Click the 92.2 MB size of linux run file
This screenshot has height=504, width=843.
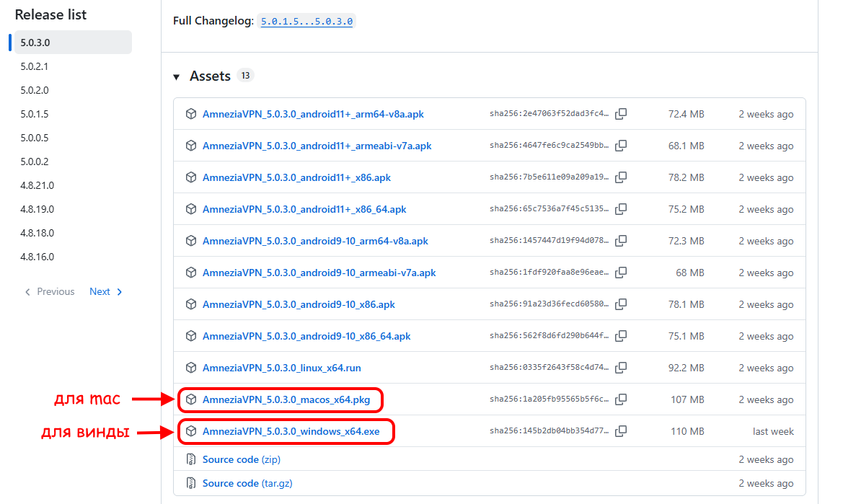click(686, 368)
